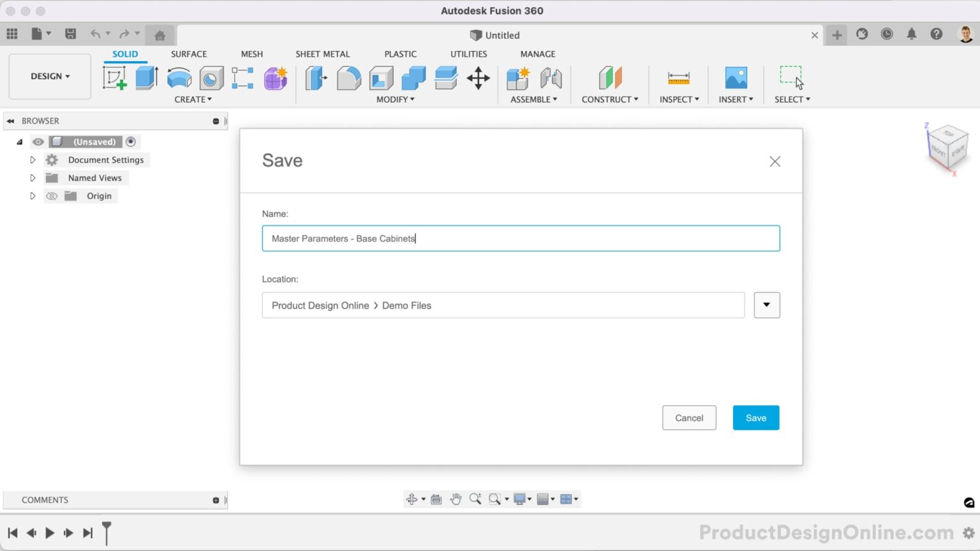Select the Revolve tool

[179, 77]
